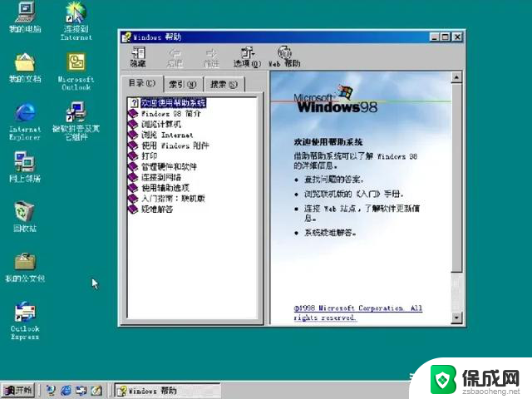
Task: Click the 1998 Microsoft Corporation copyright link
Action: [x=358, y=313]
